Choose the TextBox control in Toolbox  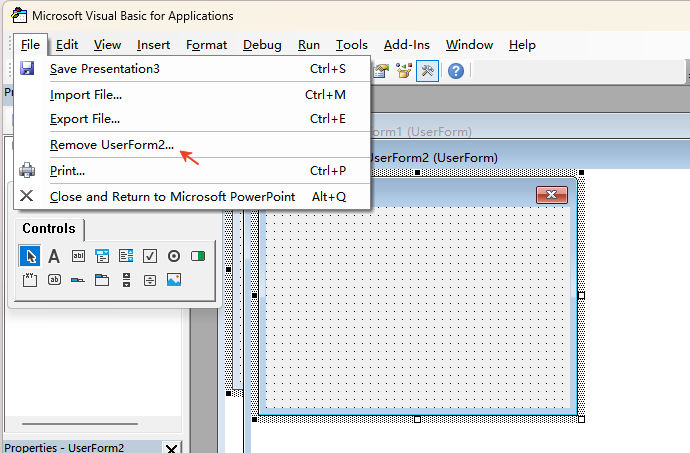(78, 256)
